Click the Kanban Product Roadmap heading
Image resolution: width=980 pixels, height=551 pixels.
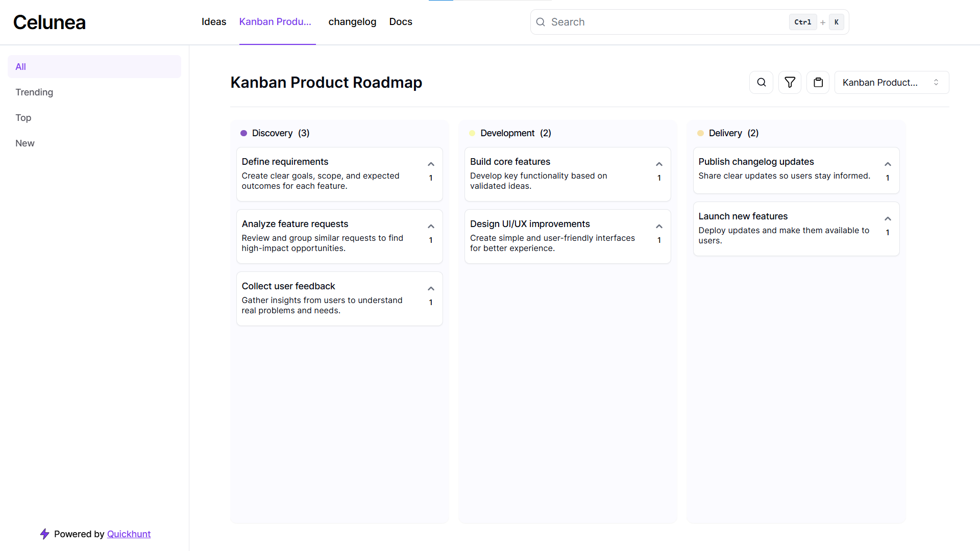[326, 82]
